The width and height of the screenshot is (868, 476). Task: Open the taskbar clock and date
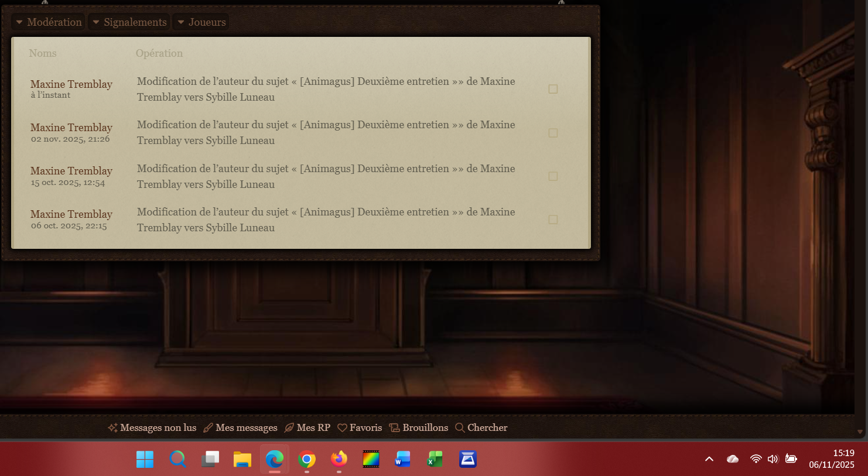[832, 459]
